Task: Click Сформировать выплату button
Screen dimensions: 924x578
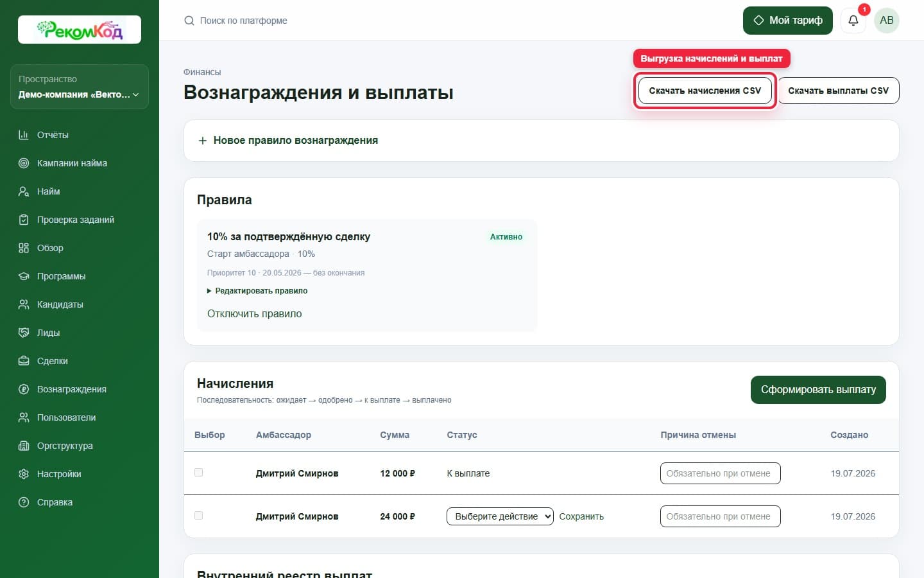Action: tap(818, 390)
